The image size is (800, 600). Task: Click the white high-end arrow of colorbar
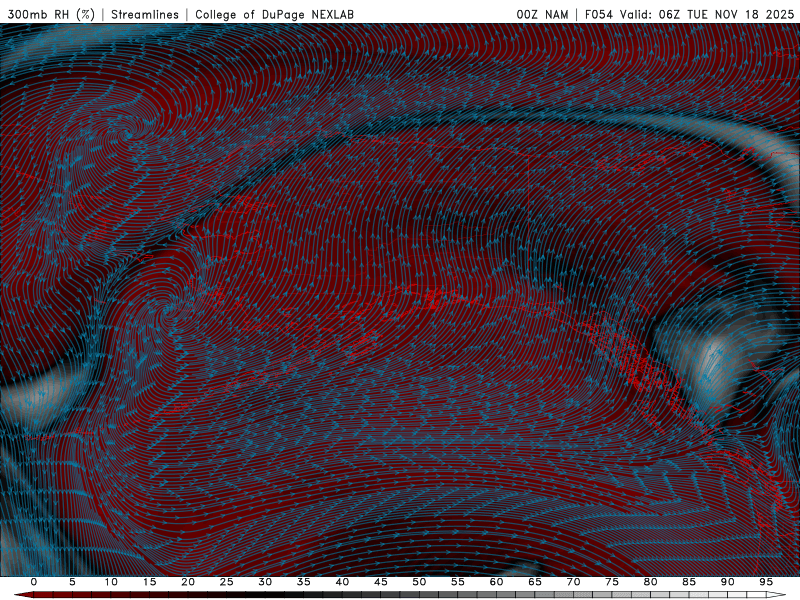coord(777,595)
